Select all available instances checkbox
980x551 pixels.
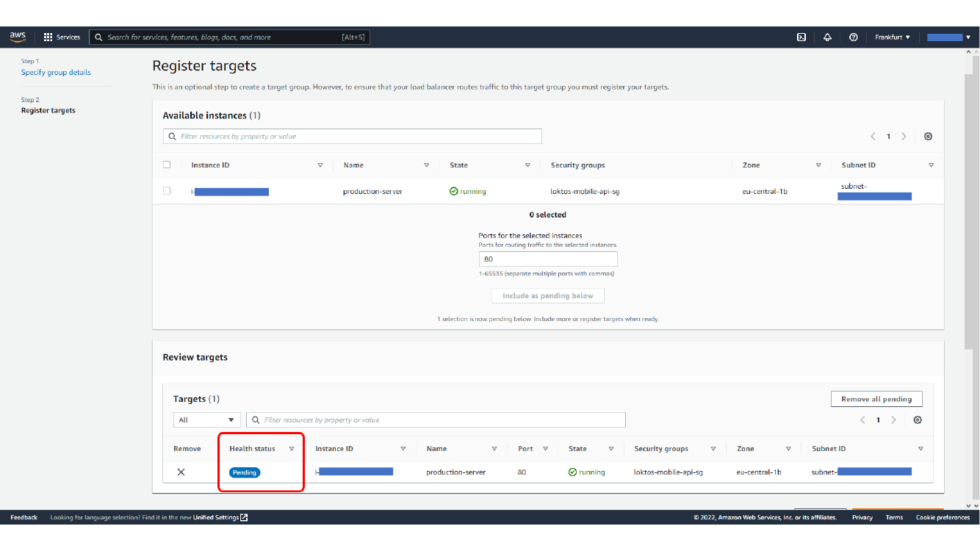click(167, 165)
